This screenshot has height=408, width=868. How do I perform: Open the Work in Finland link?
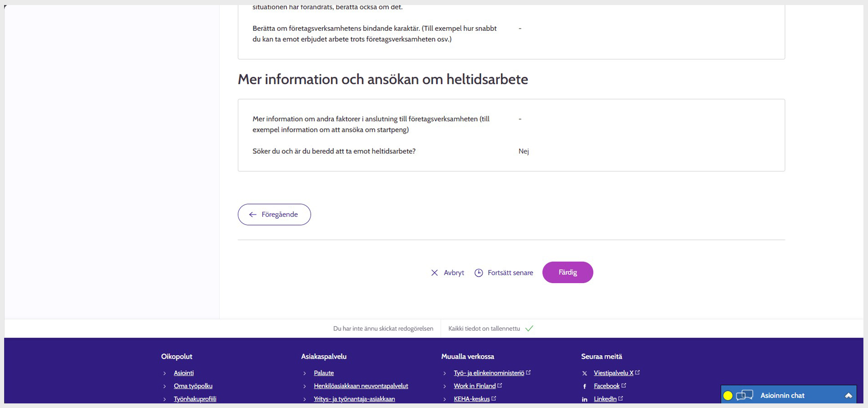point(474,386)
